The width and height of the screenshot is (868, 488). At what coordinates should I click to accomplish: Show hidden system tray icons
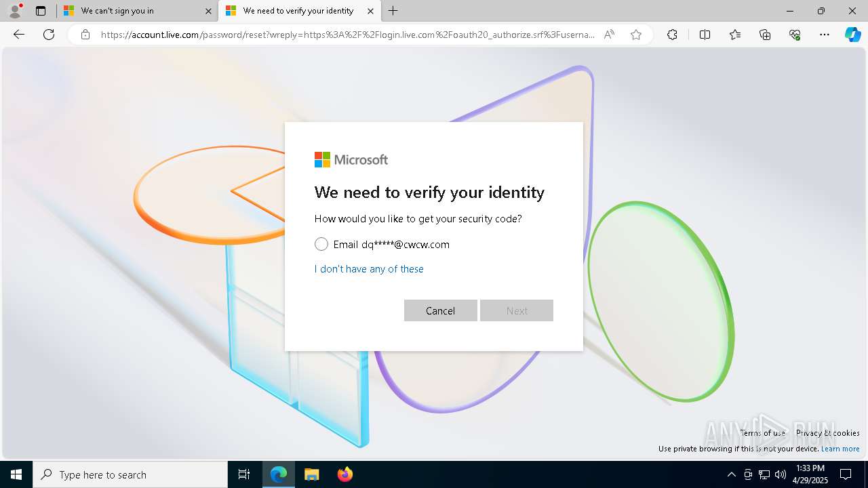pos(731,474)
